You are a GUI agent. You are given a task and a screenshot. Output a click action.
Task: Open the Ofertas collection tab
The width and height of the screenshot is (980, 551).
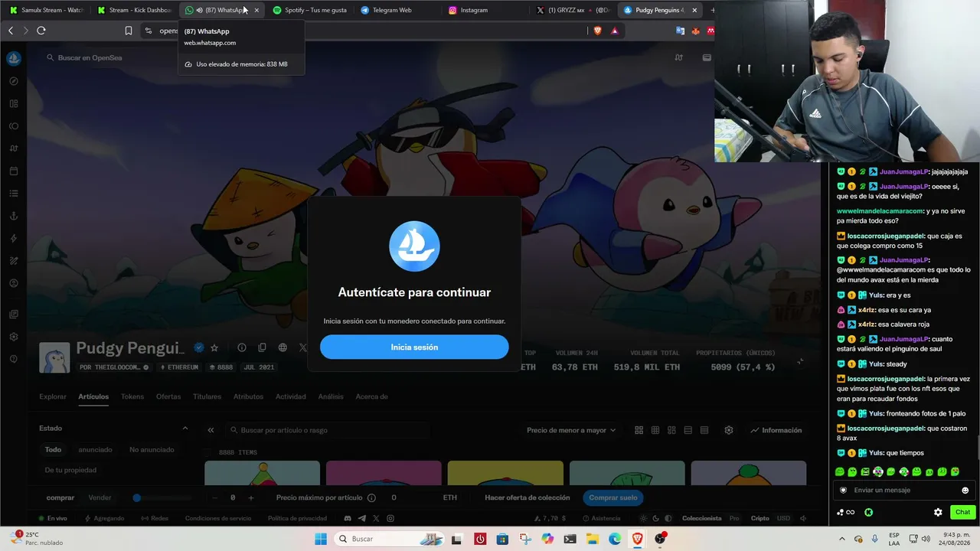point(168,396)
